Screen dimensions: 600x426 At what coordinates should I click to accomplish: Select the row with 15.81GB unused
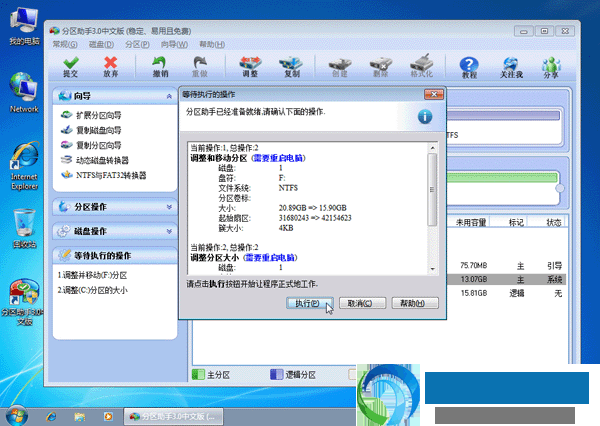(x=507, y=293)
